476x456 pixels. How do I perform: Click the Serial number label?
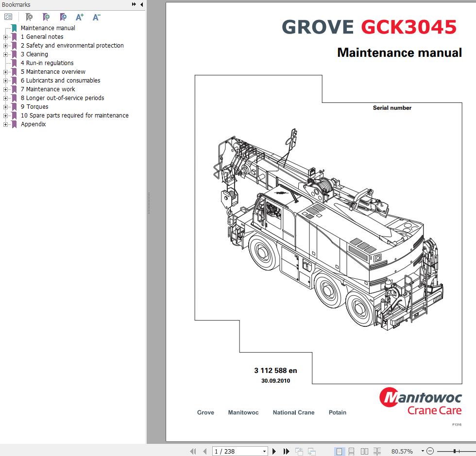(392, 108)
